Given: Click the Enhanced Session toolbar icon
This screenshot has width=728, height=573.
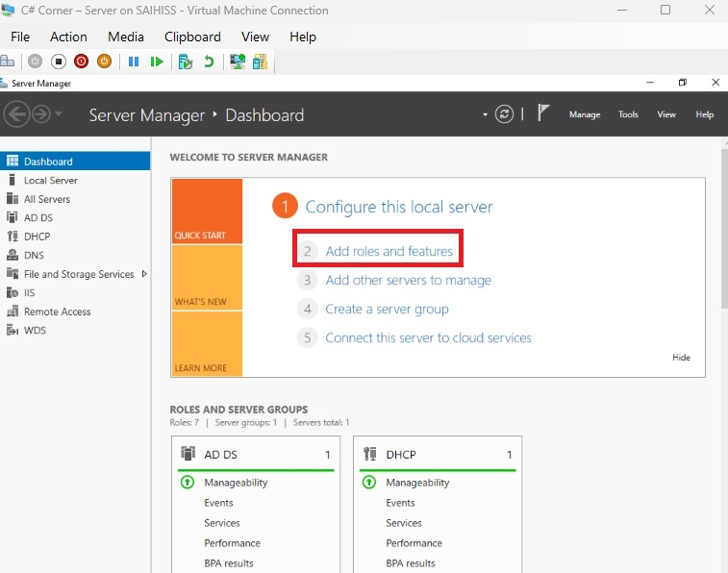Looking at the screenshot, I should (x=238, y=62).
